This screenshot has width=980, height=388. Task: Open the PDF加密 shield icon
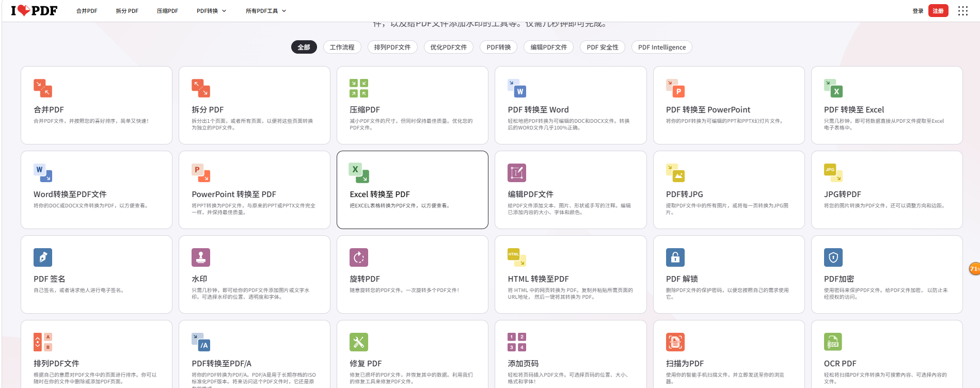coord(833,257)
